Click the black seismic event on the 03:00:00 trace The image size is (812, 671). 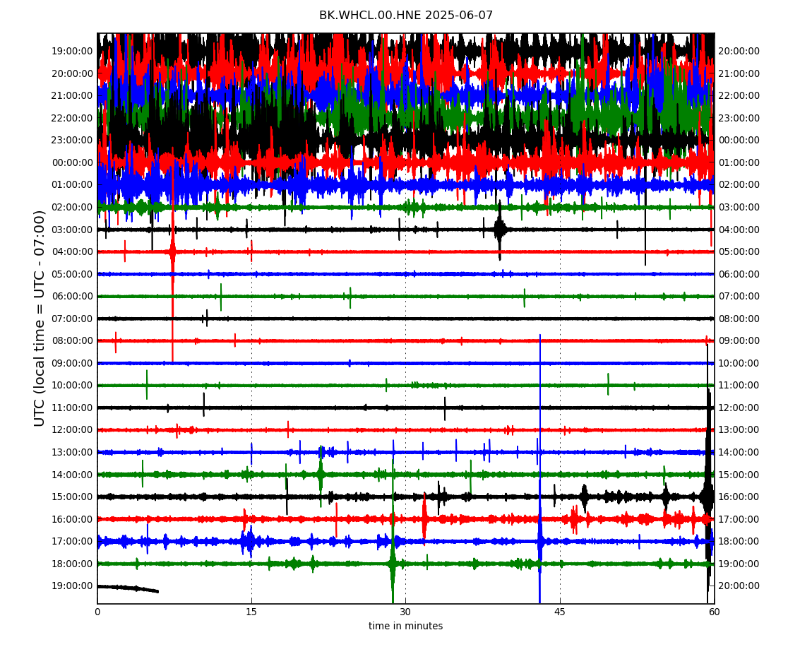click(500, 230)
